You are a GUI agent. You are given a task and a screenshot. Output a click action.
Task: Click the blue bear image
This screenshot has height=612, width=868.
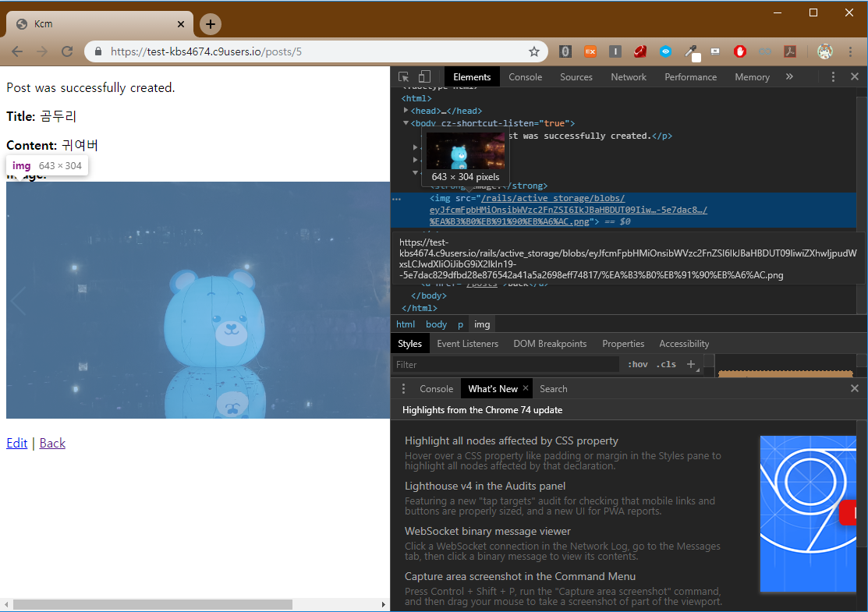(x=198, y=300)
